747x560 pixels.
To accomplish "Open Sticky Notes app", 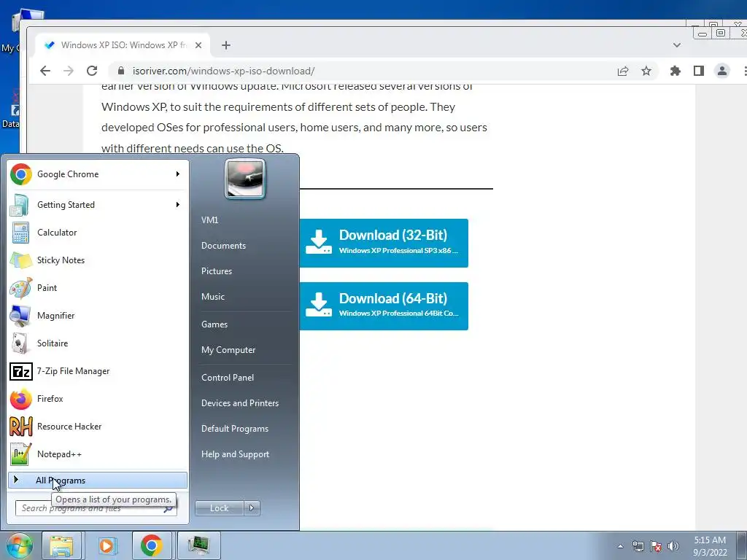I will click(98, 260).
